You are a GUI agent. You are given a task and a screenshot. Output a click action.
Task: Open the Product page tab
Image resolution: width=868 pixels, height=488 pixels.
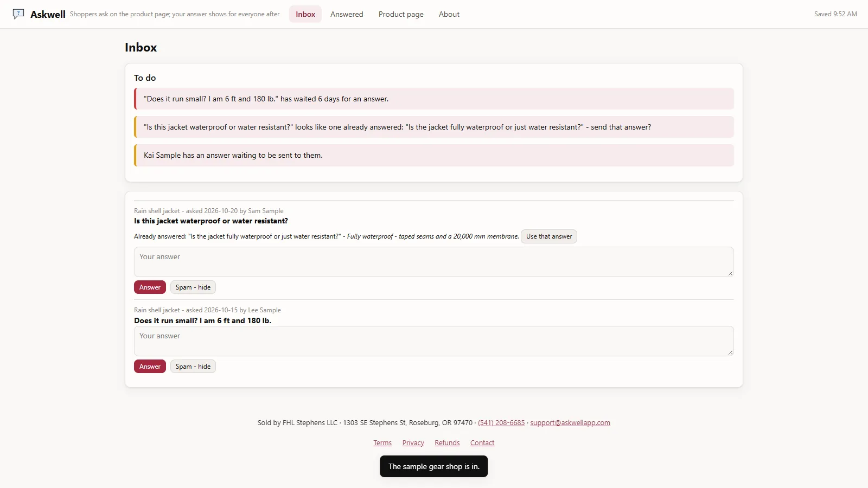(x=401, y=14)
